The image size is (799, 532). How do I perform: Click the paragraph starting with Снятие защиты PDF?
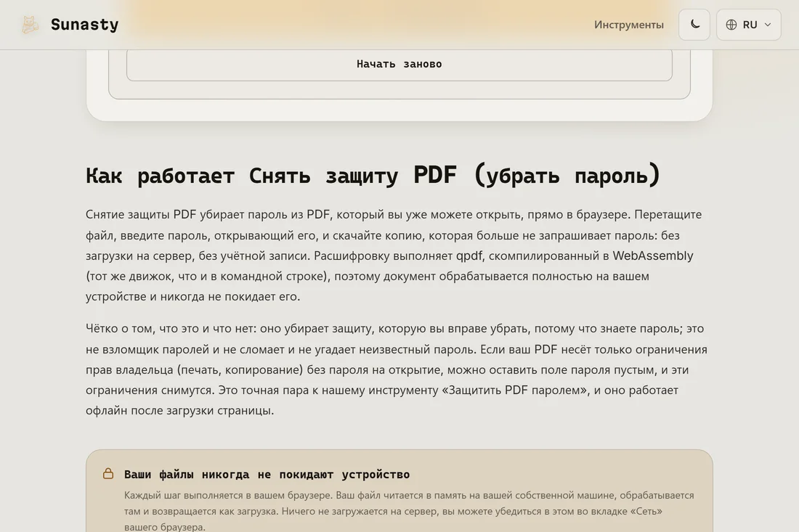pyautogui.click(x=394, y=255)
